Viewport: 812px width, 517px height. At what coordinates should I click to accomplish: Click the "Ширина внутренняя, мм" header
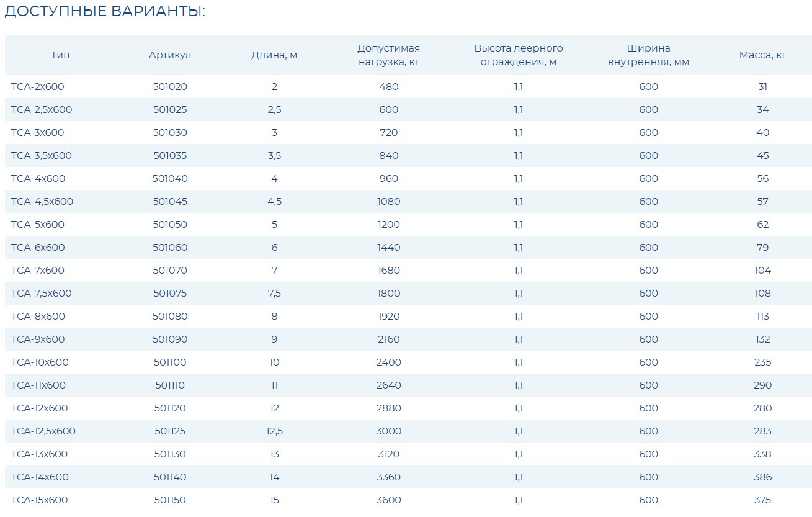[649, 55]
